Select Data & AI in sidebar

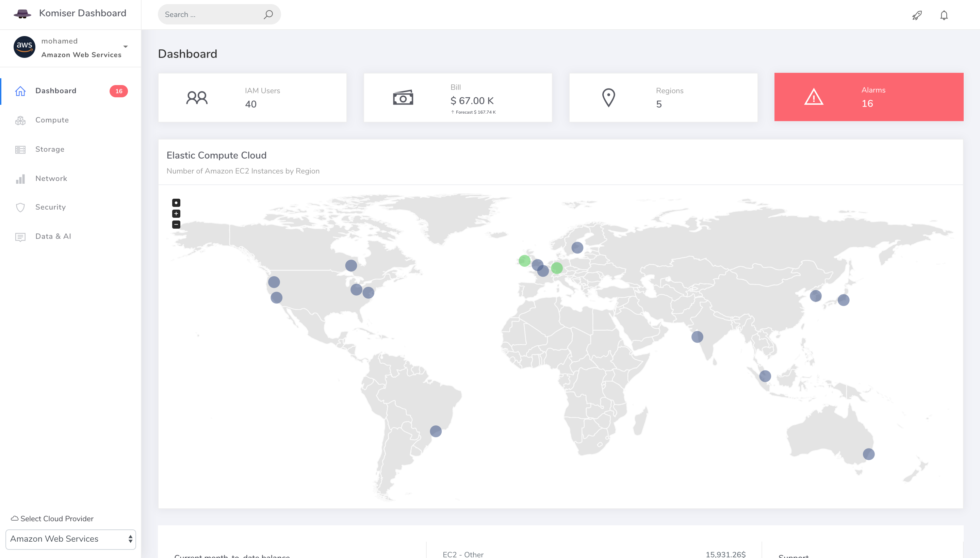coord(53,236)
